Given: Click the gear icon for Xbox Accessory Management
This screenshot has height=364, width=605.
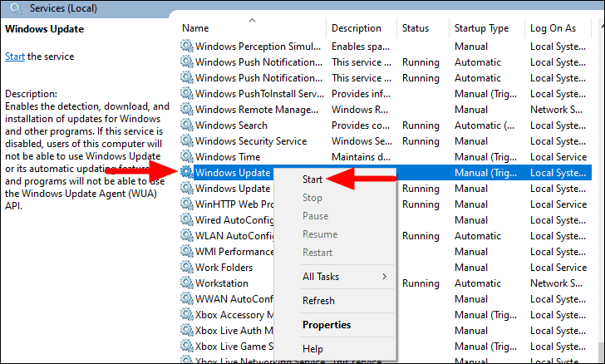Looking at the screenshot, I should tap(187, 315).
